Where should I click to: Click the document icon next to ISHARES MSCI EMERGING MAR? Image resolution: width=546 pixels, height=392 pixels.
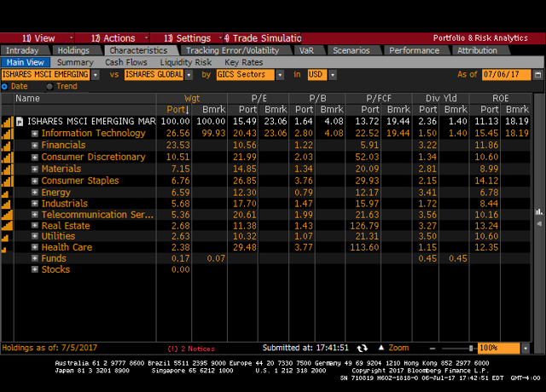[20, 122]
